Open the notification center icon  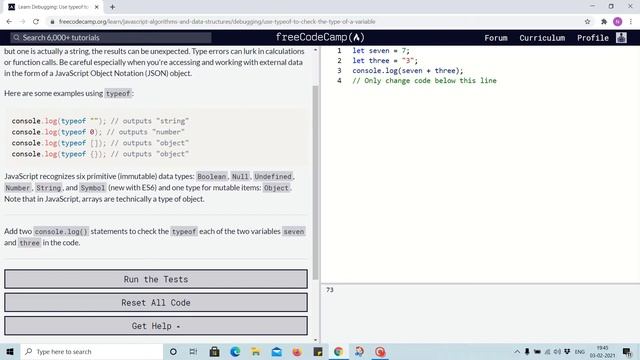pyautogui.click(x=627, y=351)
